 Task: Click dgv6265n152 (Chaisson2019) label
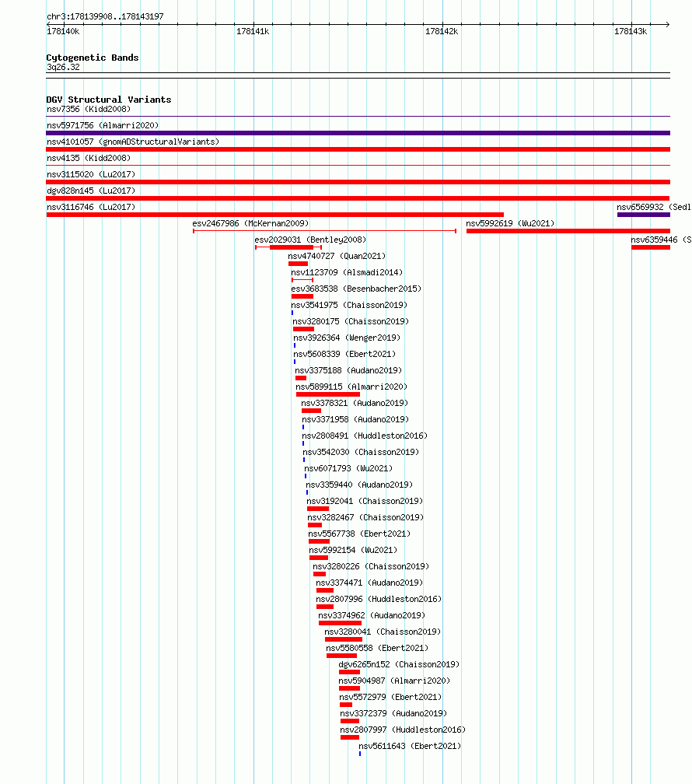click(x=399, y=664)
